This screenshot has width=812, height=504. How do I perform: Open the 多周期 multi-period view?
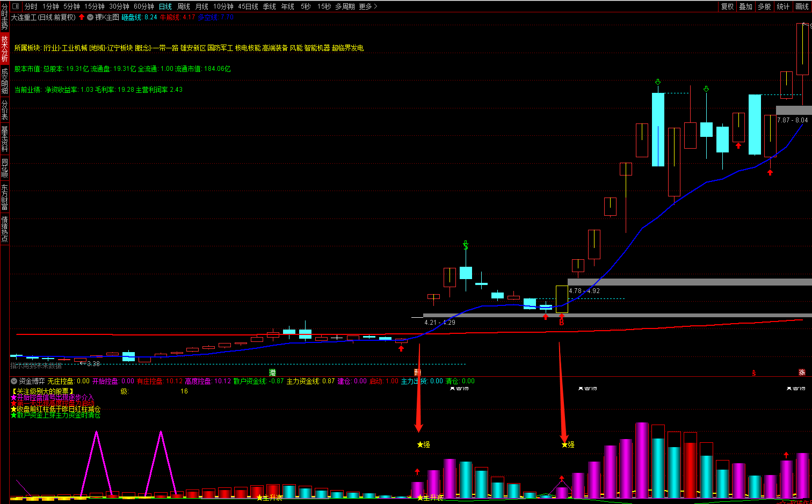point(345,6)
